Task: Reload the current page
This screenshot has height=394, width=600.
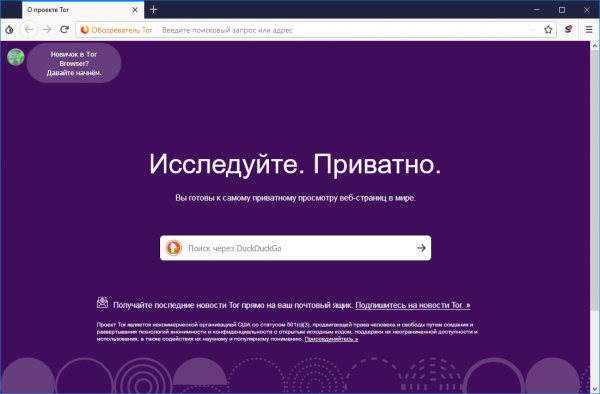Action: click(x=64, y=29)
